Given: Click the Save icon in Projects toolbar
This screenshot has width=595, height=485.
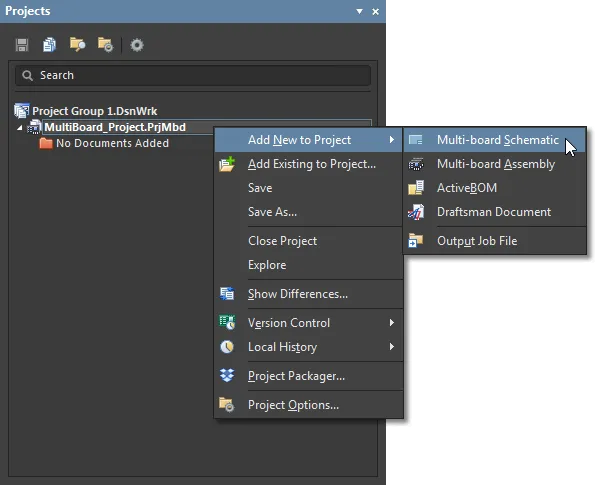Looking at the screenshot, I should point(22,45).
